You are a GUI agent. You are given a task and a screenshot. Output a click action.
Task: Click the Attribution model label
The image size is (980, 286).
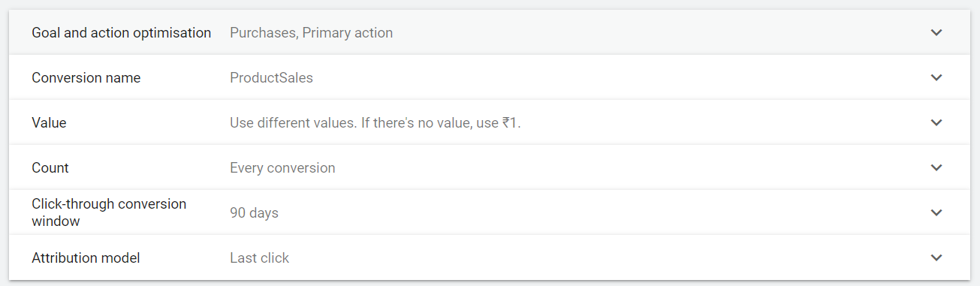[x=86, y=258]
